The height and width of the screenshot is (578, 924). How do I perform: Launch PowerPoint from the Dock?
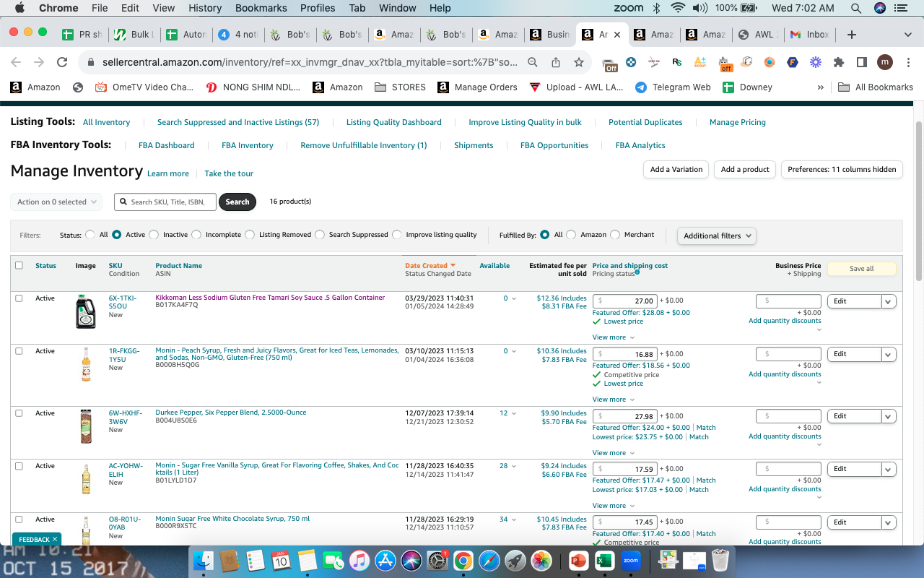(579, 560)
